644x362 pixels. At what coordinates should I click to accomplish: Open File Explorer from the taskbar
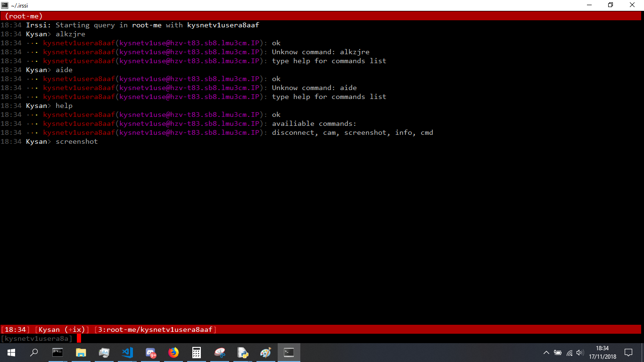(81, 352)
